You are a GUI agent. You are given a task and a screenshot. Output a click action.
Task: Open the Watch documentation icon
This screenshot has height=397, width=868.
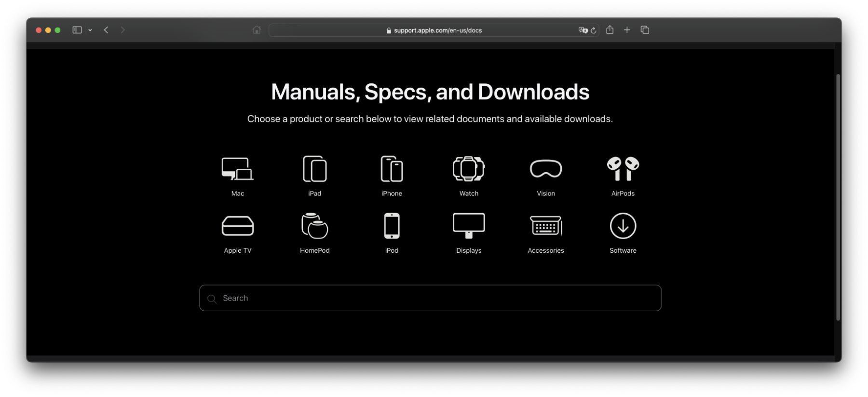(x=469, y=169)
